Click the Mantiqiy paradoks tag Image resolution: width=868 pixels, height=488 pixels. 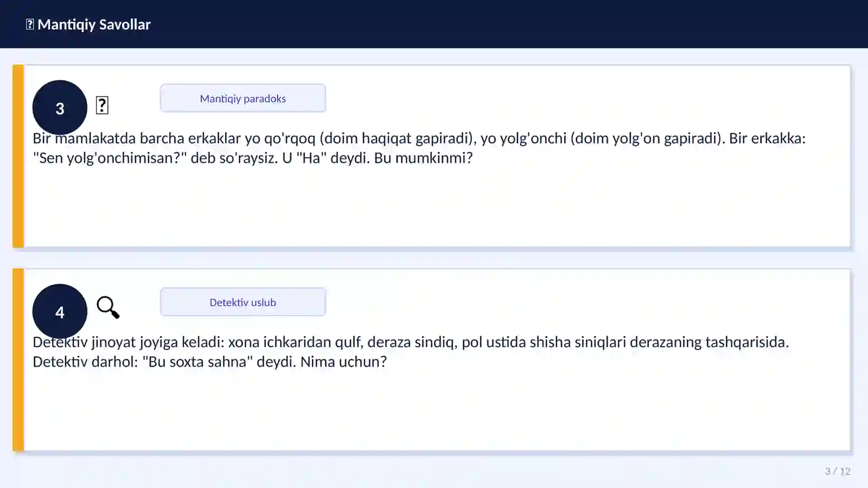click(243, 98)
